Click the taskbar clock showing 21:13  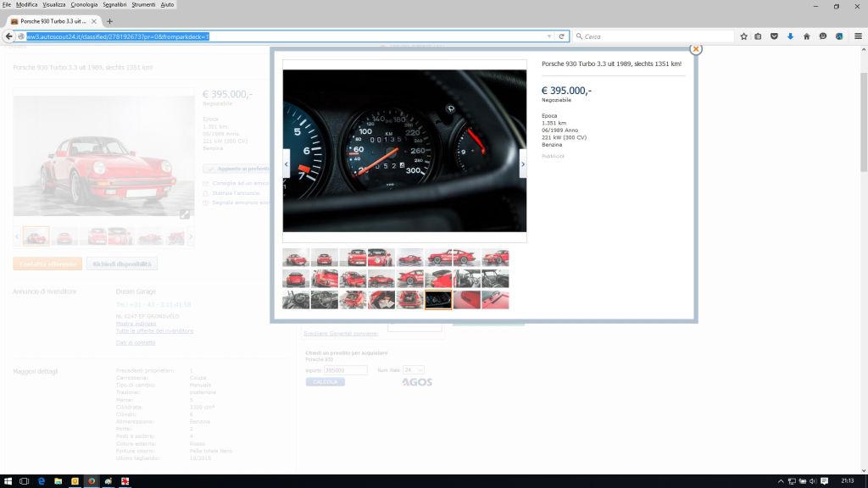click(848, 481)
